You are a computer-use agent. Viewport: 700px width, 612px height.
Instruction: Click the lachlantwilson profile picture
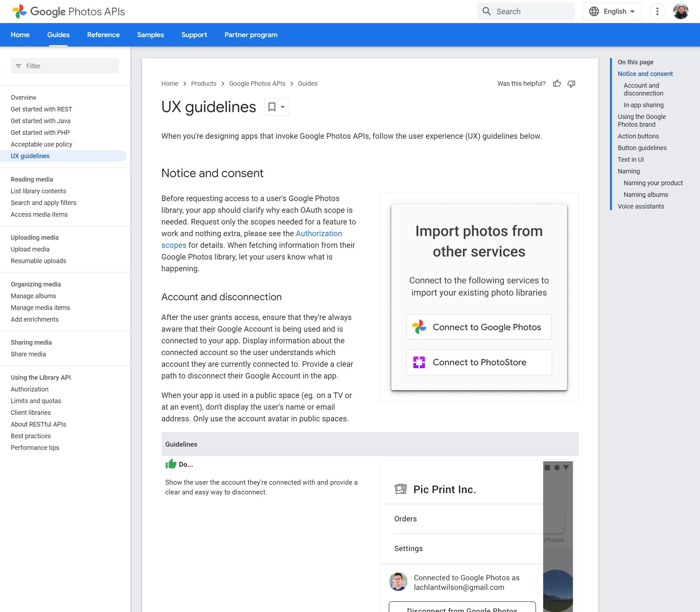click(x=398, y=581)
